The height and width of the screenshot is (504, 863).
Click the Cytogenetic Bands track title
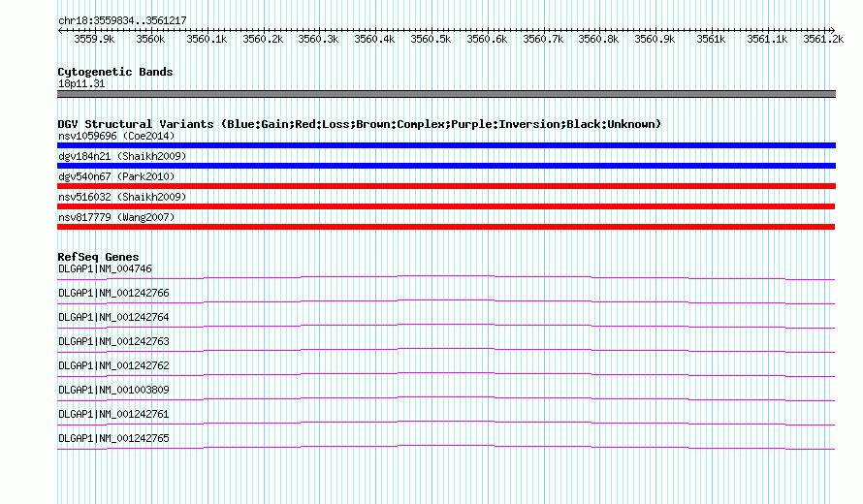[115, 72]
